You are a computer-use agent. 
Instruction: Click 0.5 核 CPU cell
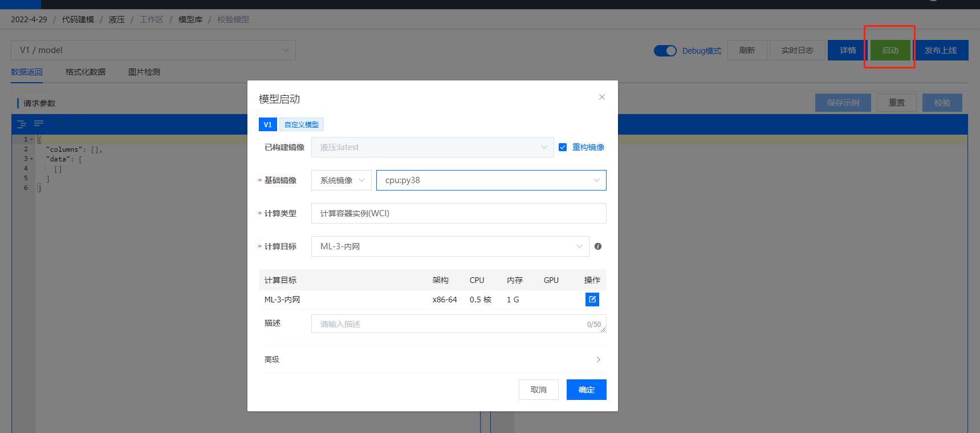481,300
